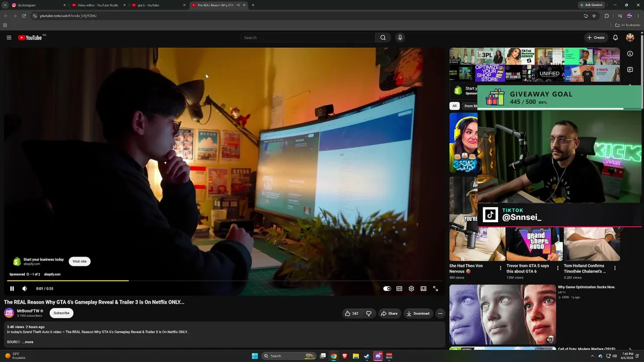Visit the Shopify ad site

click(79, 261)
